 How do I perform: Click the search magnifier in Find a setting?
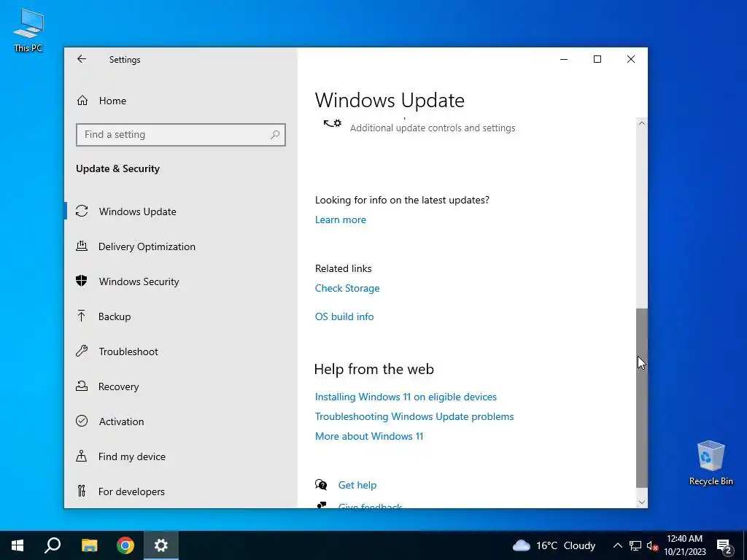point(275,135)
